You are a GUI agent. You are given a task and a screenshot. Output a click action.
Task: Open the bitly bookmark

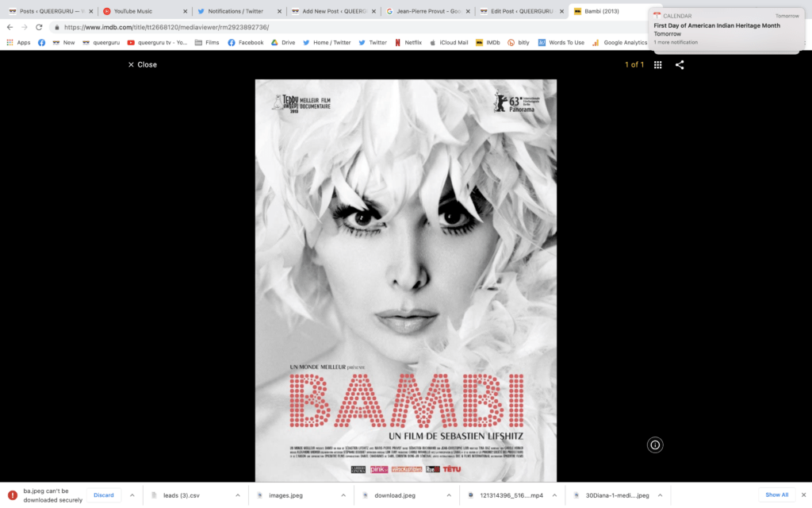tap(519, 43)
